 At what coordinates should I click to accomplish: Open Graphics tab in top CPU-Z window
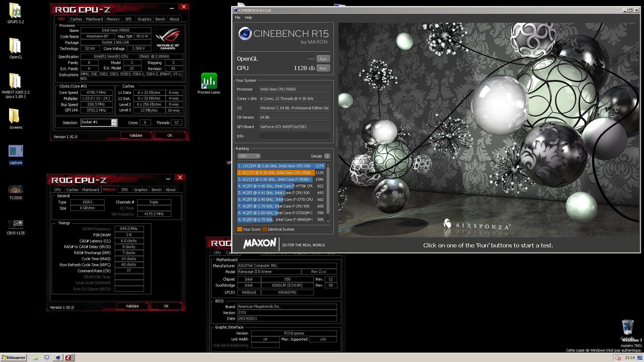pos(144,19)
